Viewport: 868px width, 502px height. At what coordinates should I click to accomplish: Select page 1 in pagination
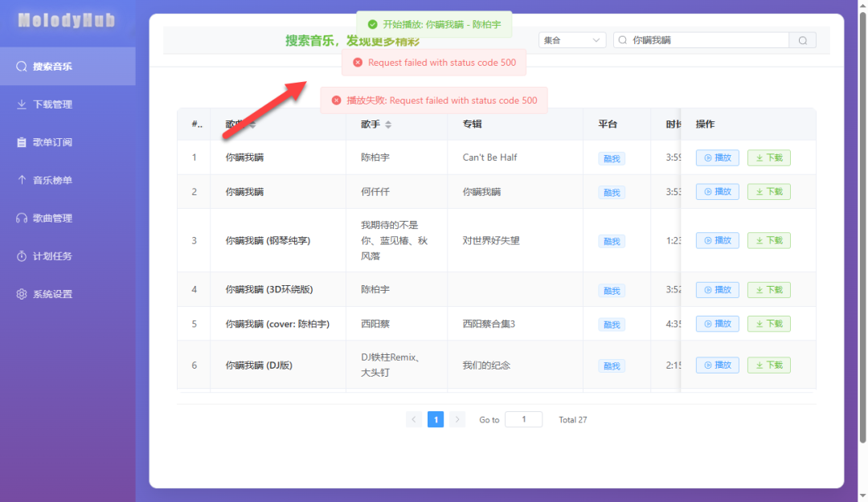pos(436,419)
